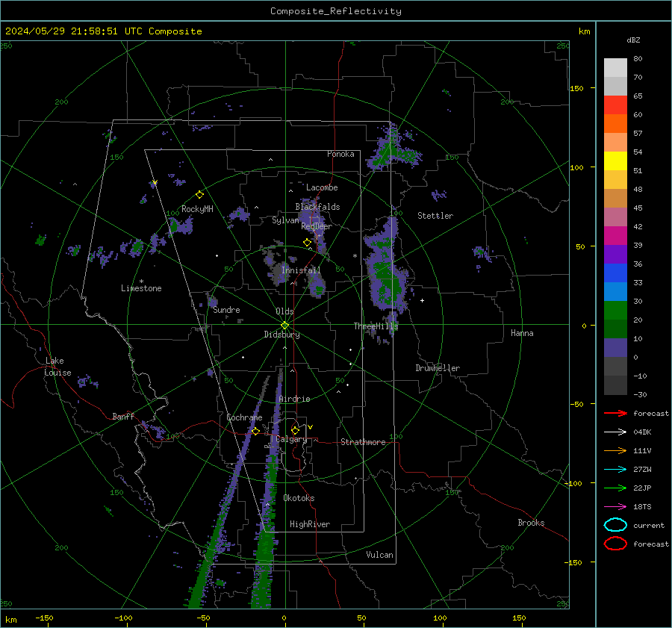Click the Drumheller label
Viewport: 672px width, 628px height.
(x=438, y=368)
